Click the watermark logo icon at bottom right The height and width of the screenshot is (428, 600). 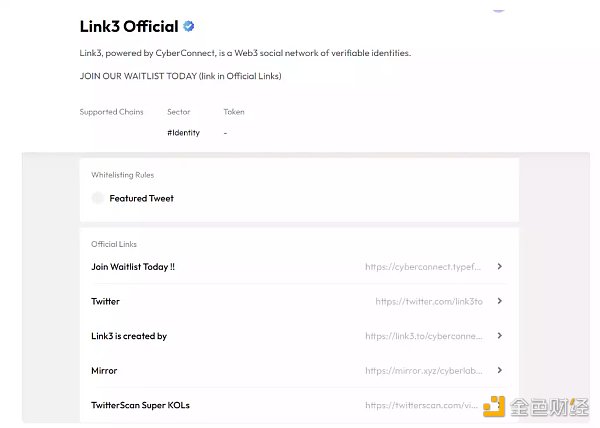[494, 407]
